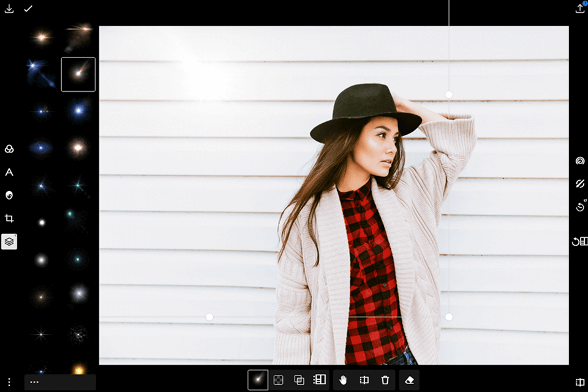This screenshot has height=392, width=588.
Task: Select the eraser tool in bottom toolbar
Action: [x=409, y=380]
